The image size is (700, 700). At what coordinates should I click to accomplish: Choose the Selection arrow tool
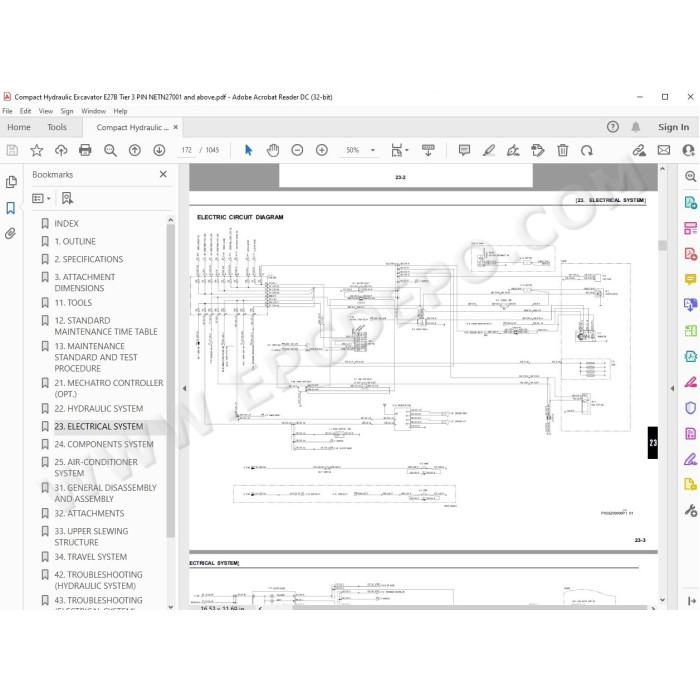pos(249,150)
